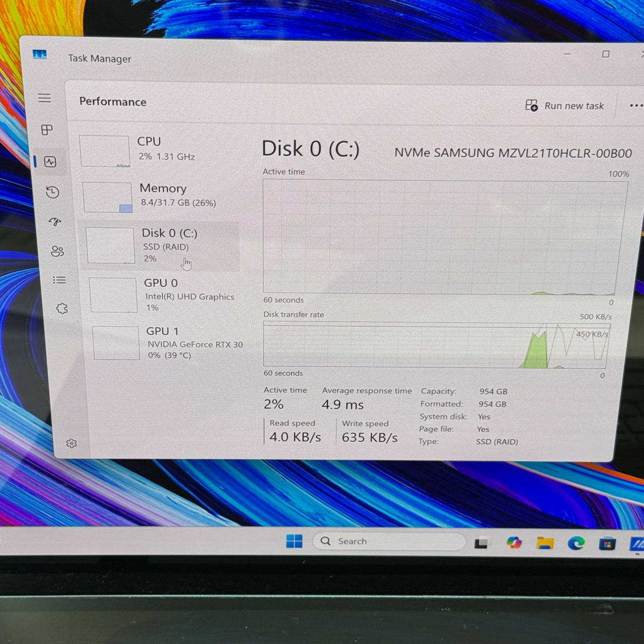644x644 pixels.
Task: Open Task Manager settings gear
Action: (x=71, y=443)
